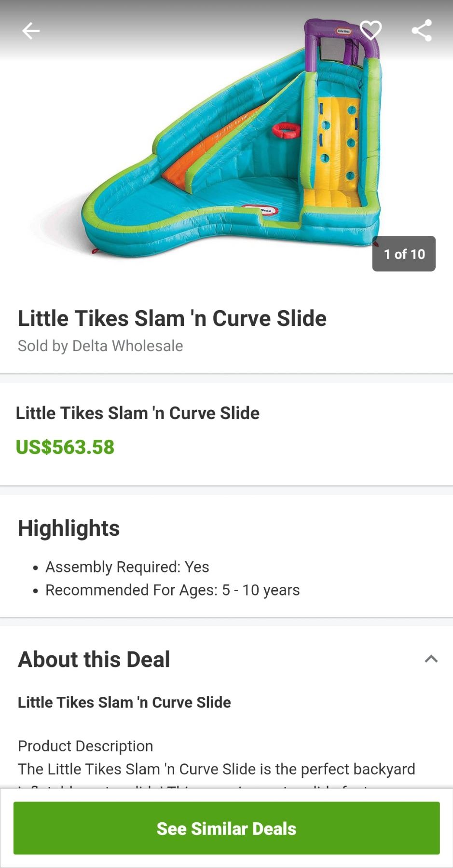Open the share icon
The height and width of the screenshot is (868, 453).
click(421, 30)
